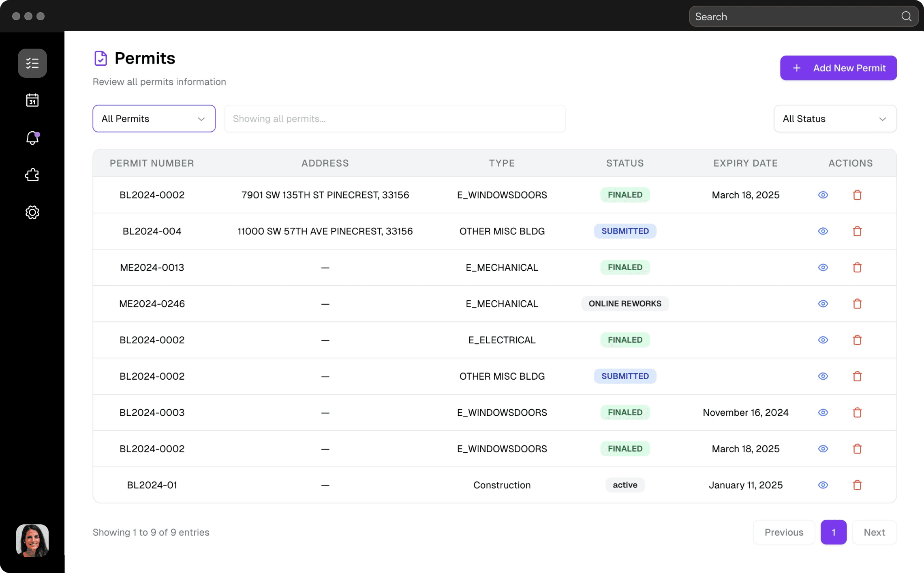The width and height of the screenshot is (924, 573).
Task: Click the Permits document icon beside the title
Action: tap(100, 58)
